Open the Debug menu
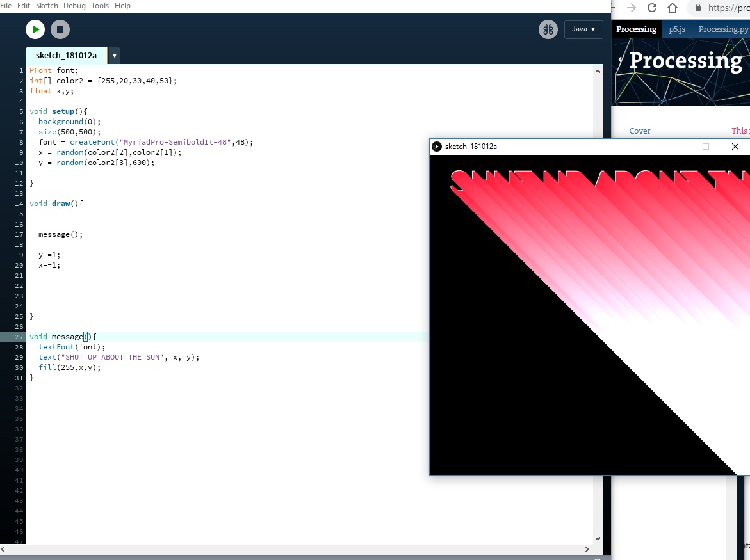This screenshot has width=750, height=560. pos(74,6)
